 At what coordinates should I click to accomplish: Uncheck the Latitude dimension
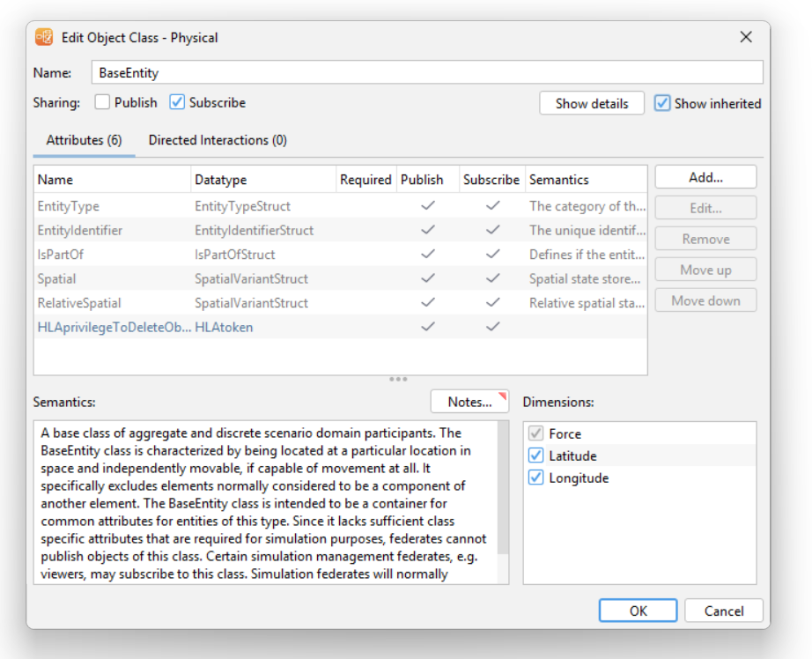click(536, 455)
